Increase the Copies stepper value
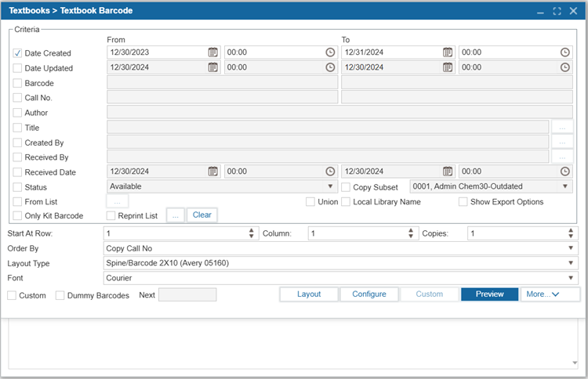588x379 pixels. click(x=571, y=231)
